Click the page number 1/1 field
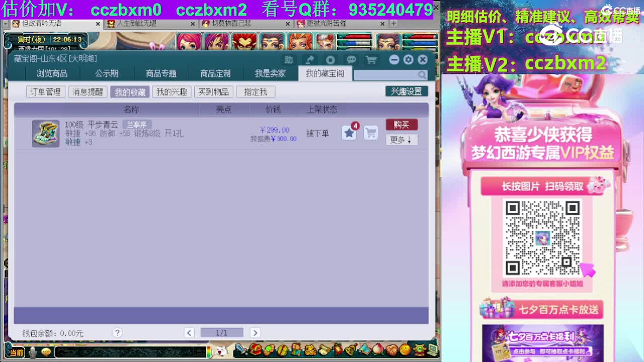The height and width of the screenshot is (362, 644). [x=222, y=332]
